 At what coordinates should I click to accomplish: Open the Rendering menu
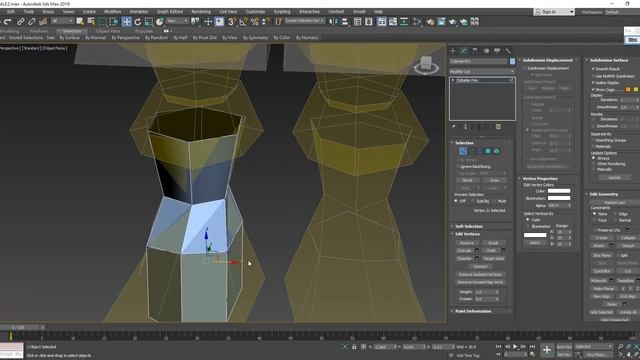201,12
